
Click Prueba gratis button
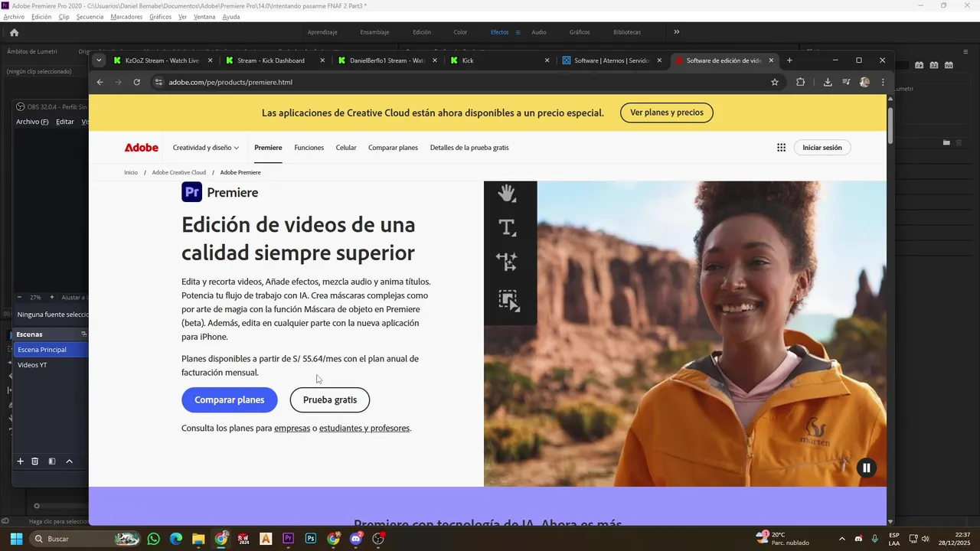330,399
